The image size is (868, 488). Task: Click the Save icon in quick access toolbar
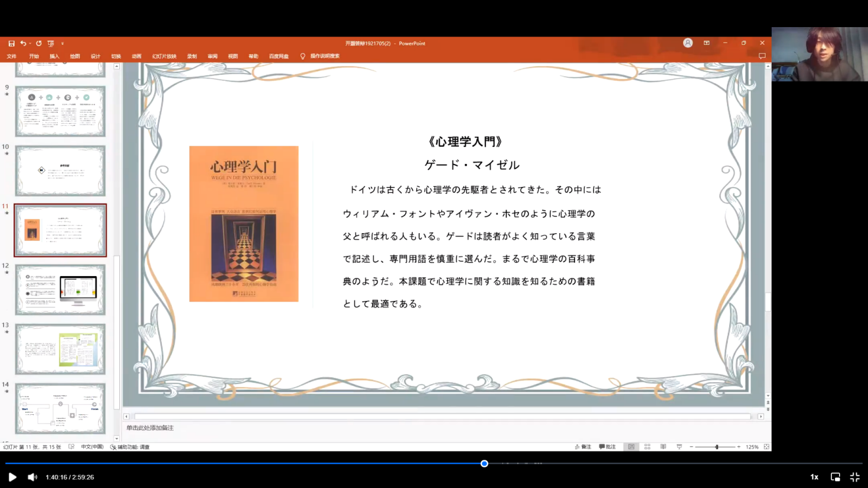coord(11,43)
